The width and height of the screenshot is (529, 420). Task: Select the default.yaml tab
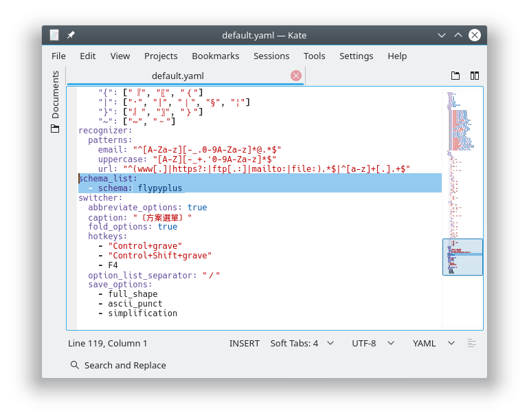[x=178, y=76]
